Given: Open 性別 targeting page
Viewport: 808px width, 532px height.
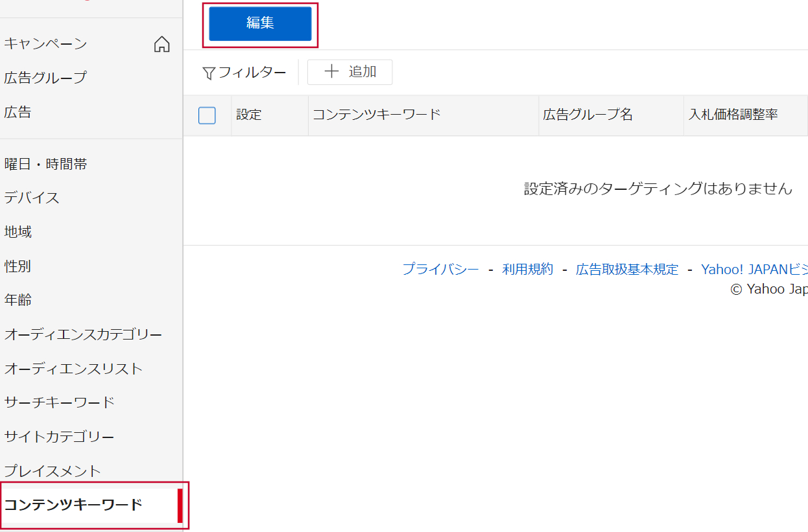Looking at the screenshot, I should (x=18, y=266).
